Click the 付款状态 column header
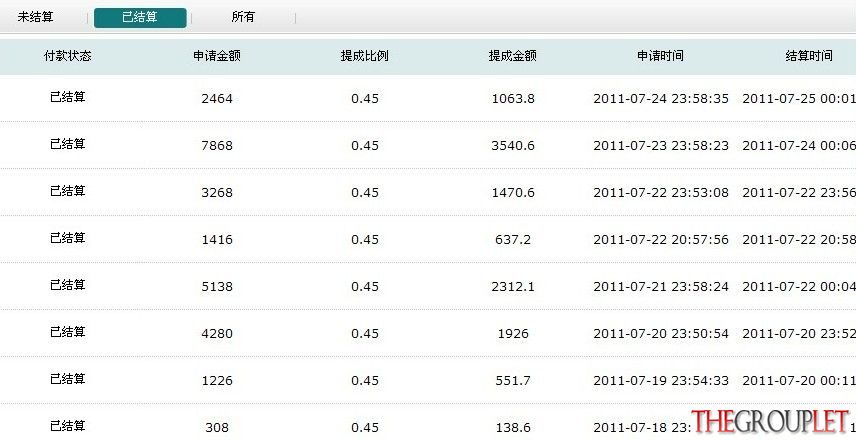Screen dimensions: 856x440 pos(68,56)
